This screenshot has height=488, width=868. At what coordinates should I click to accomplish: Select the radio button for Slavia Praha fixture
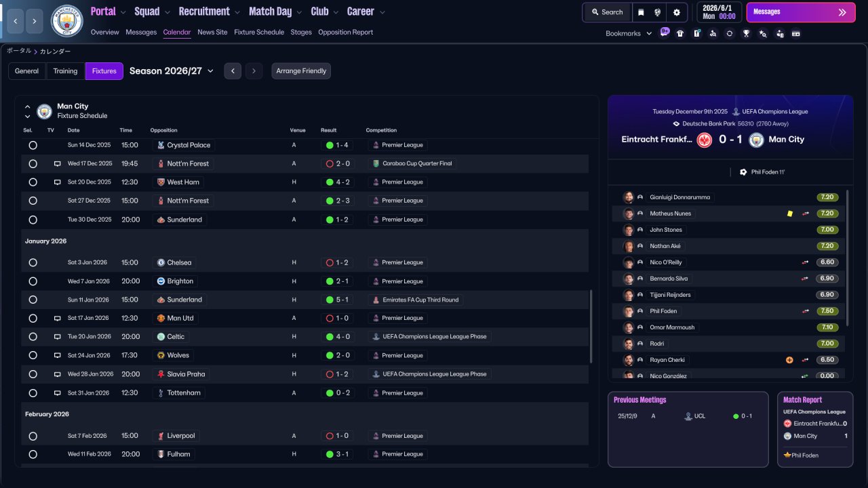click(33, 374)
